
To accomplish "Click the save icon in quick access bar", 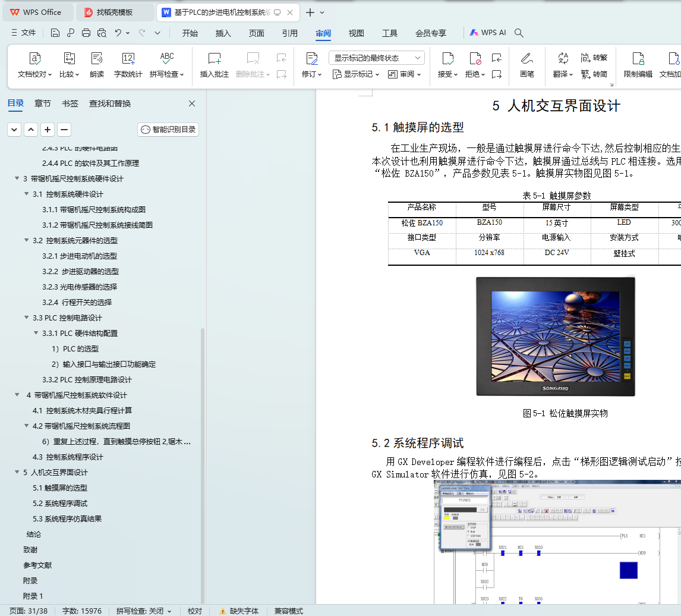I will click(x=55, y=33).
